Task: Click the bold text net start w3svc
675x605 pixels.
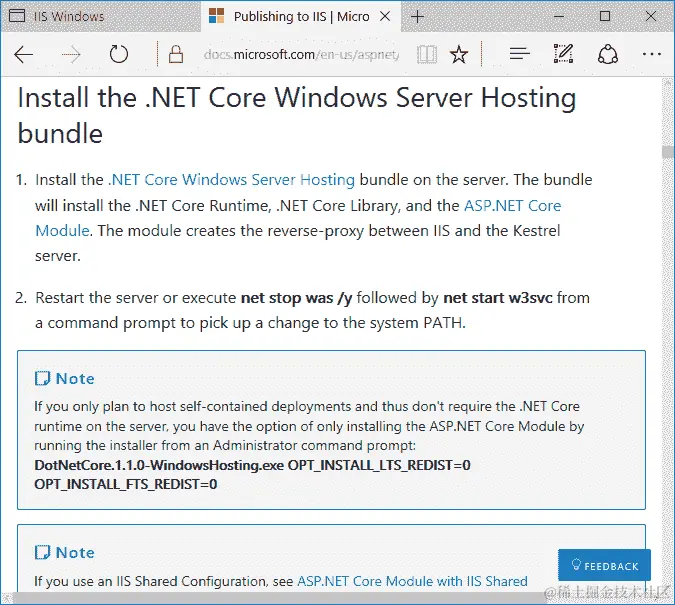Action: [498, 298]
